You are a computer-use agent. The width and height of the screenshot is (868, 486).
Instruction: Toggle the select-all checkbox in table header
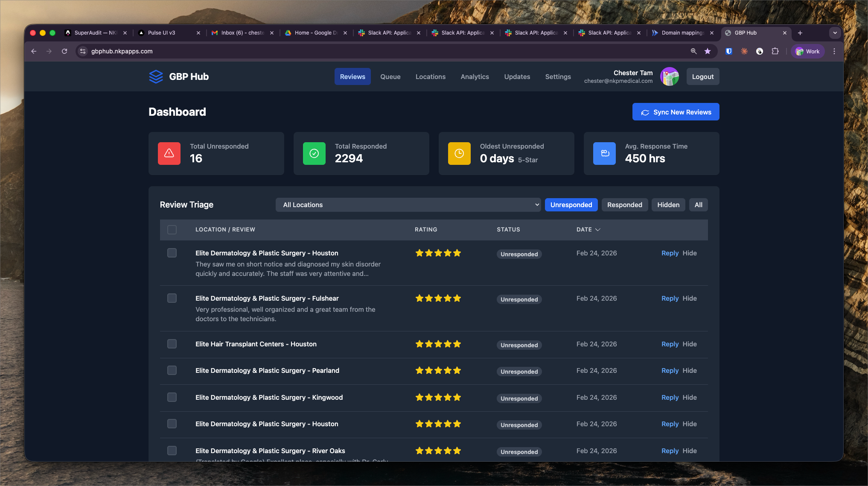click(x=172, y=230)
